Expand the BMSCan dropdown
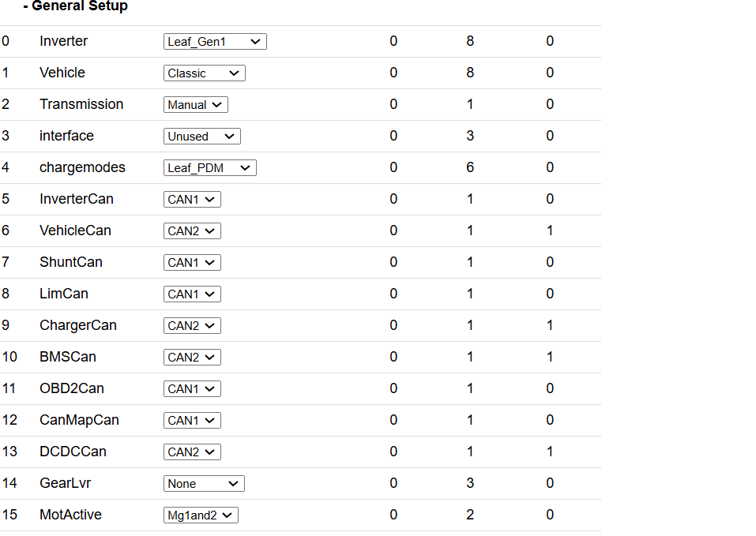The width and height of the screenshot is (756, 536). 192,358
